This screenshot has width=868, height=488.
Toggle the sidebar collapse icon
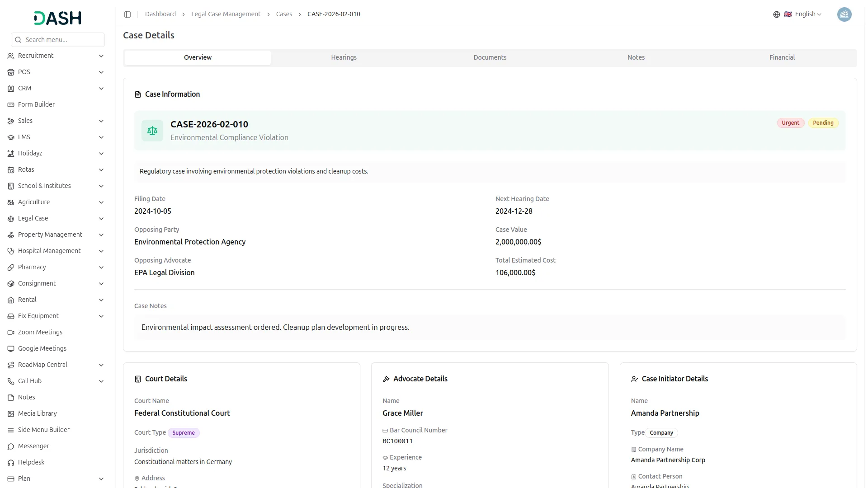coord(127,14)
